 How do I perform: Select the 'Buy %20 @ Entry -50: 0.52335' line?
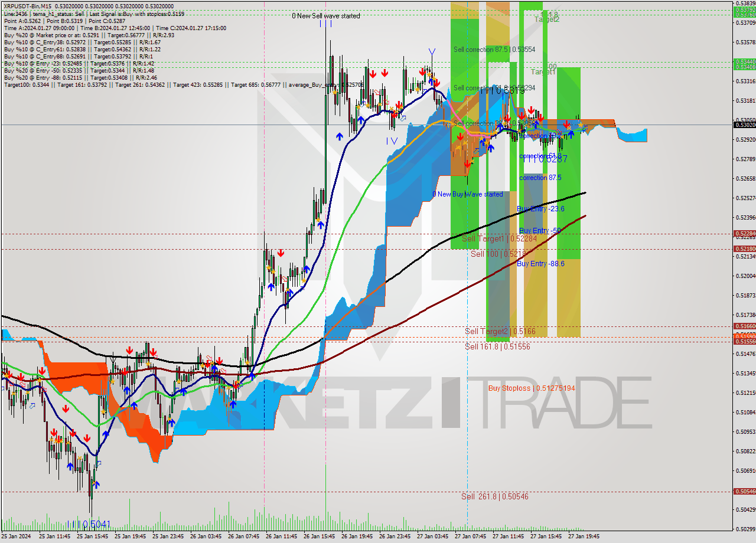(79, 70)
